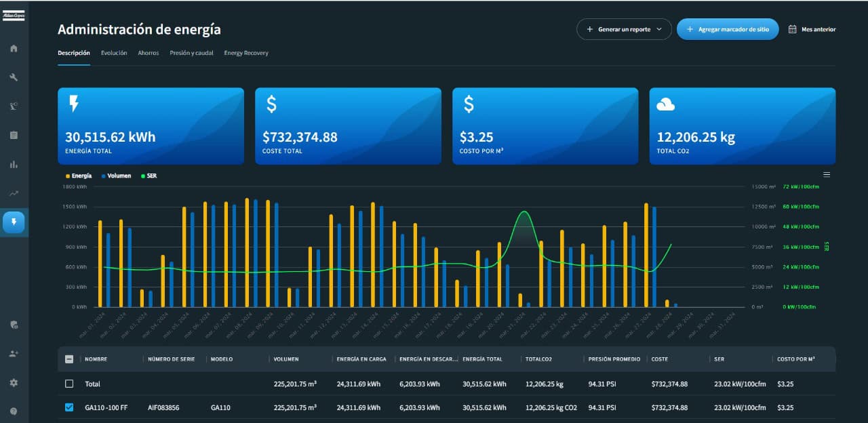The height and width of the screenshot is (423, 868).
Task: Open the settings gear in sidebar
Action: (14, 382)
